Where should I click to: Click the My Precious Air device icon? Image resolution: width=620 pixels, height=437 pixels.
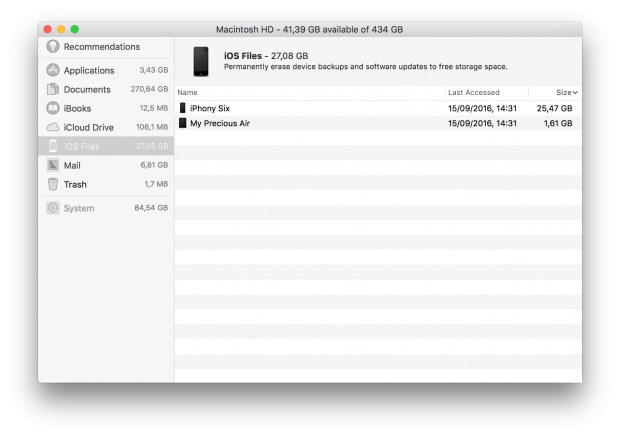(182, 123)
